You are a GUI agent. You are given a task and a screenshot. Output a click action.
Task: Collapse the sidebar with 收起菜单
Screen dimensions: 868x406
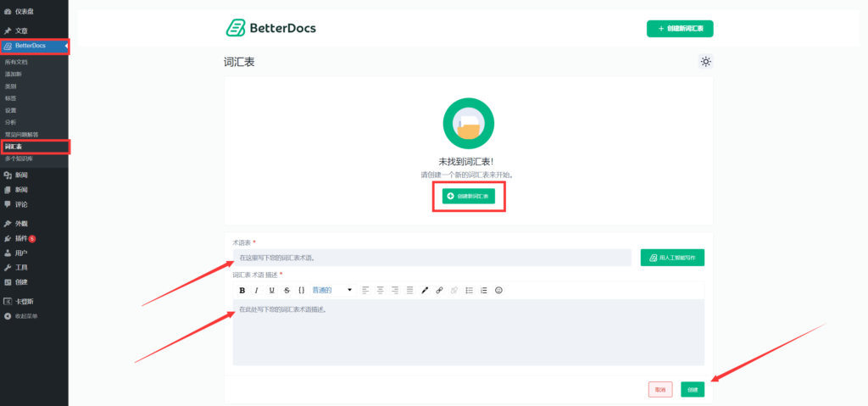pyautogui.click(x=26, y=316)
